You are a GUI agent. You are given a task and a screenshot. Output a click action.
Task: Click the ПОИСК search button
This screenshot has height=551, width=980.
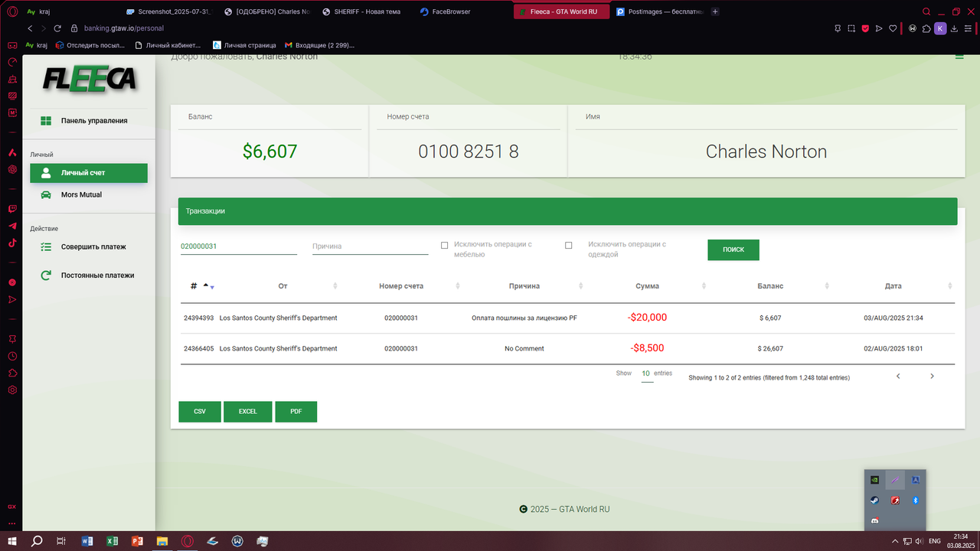[733, 249]
